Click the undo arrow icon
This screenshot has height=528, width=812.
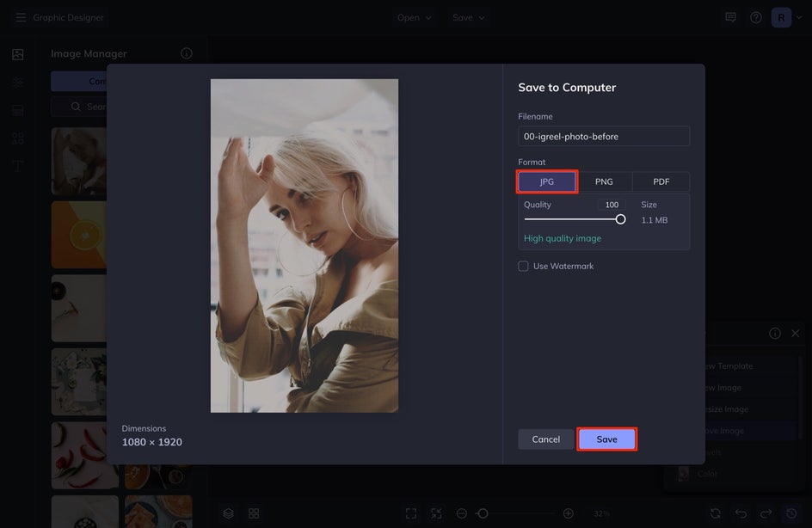[741, 513]
